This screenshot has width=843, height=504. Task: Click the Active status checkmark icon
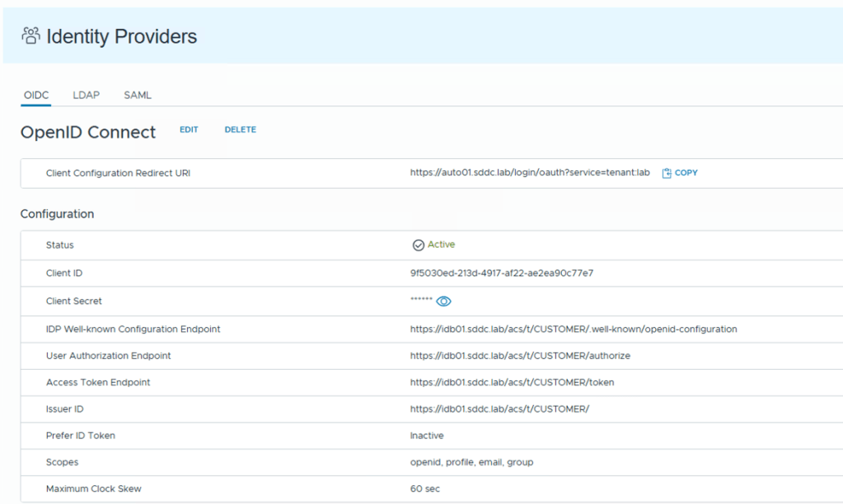coord(418,245)
